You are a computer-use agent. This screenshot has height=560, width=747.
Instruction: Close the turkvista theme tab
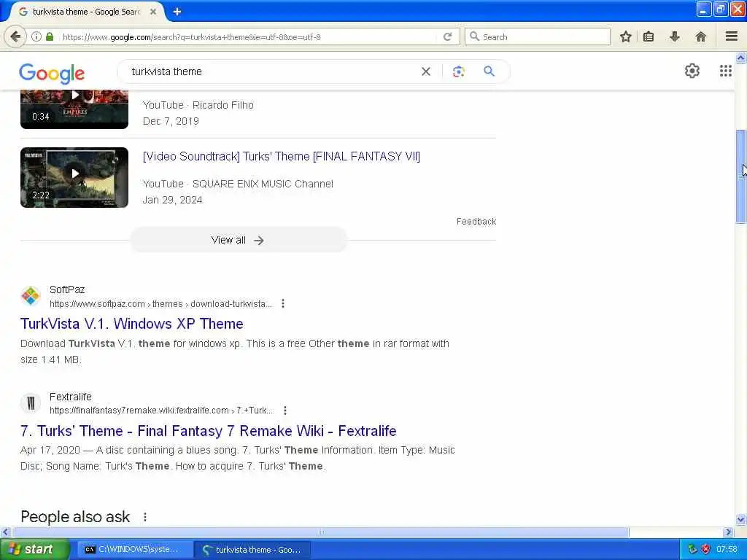(x=153, y=12)
